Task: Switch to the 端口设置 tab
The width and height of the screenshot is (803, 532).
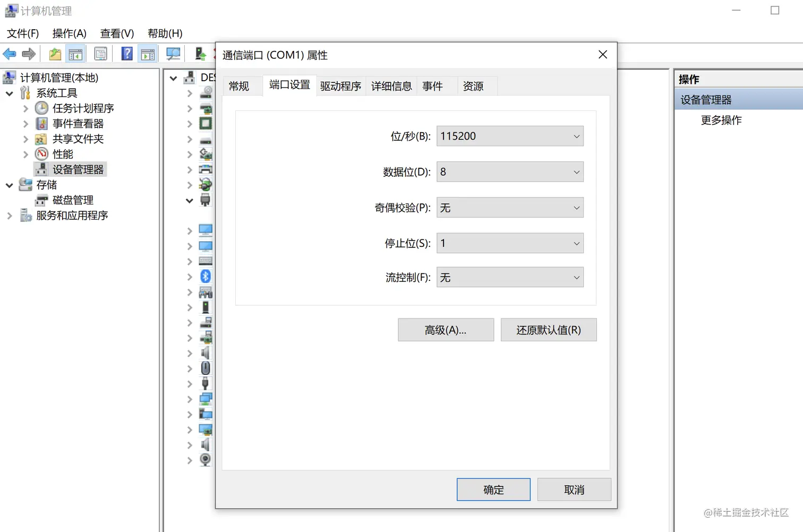Action: (289, 85)
